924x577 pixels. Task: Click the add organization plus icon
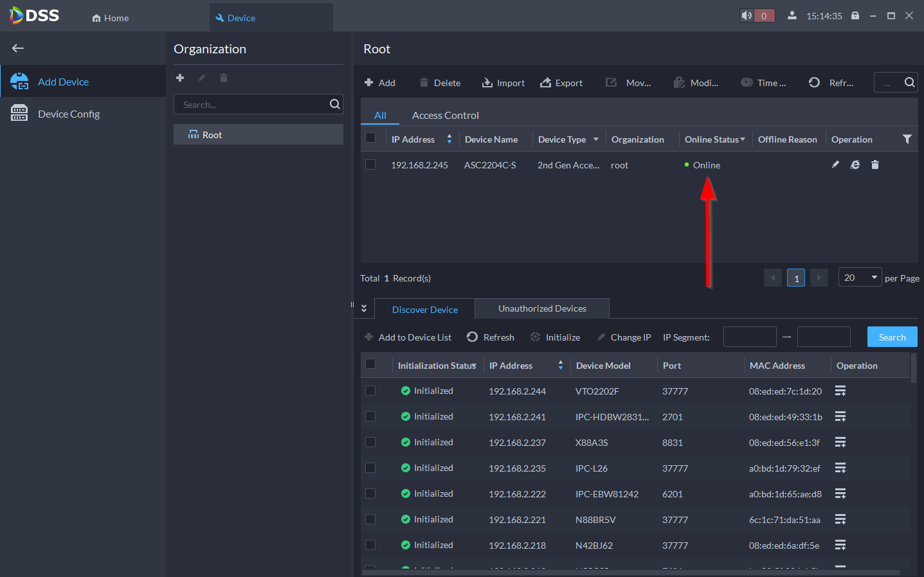180,78
